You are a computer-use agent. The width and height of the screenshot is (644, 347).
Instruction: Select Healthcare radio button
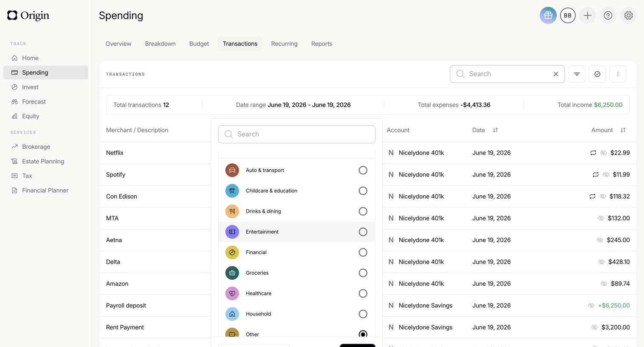363,293
